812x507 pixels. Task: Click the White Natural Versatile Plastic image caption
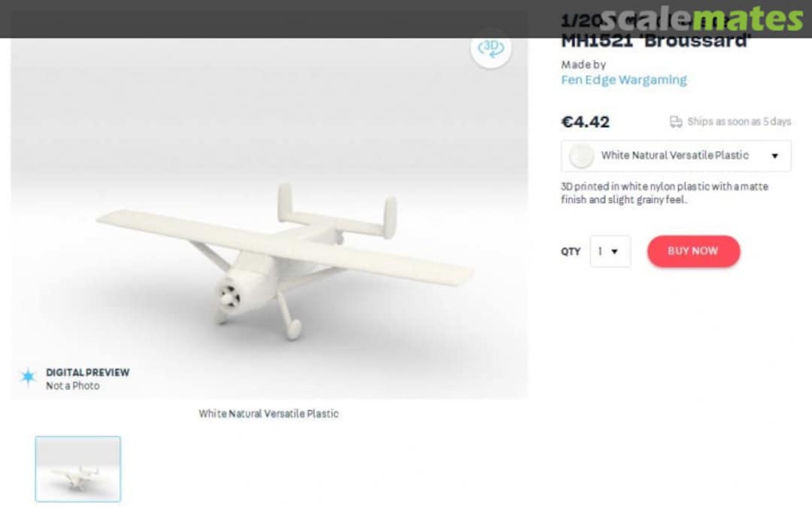pyautogui.click(x=268, y=414)
